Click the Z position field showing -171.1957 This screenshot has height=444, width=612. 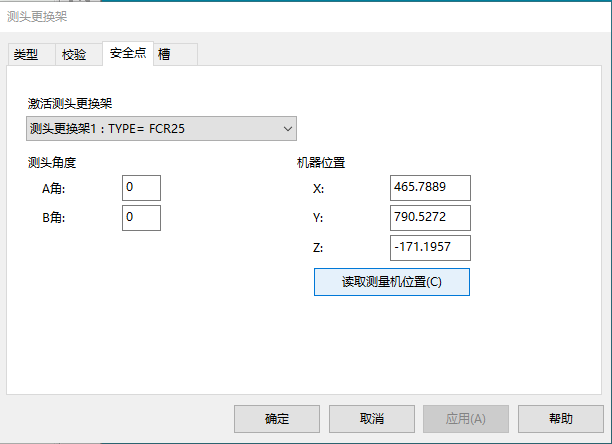[429, 248]
